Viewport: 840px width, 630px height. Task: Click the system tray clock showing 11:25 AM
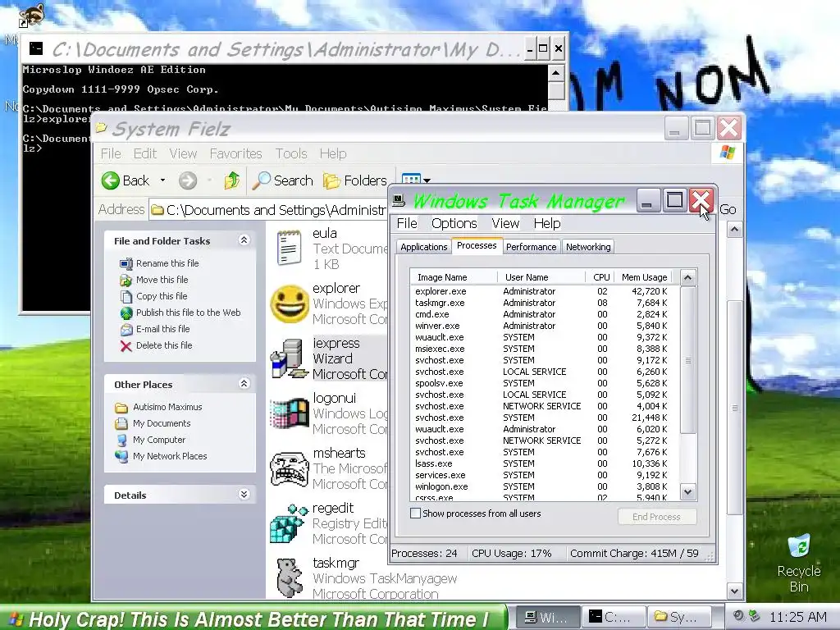pyautogui.click(x=797, y=617)
